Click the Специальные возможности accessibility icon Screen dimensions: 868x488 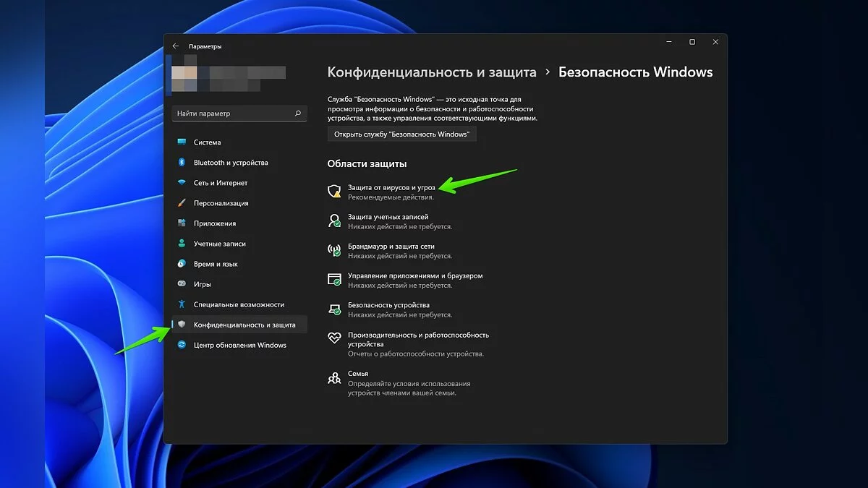[182, 304]
